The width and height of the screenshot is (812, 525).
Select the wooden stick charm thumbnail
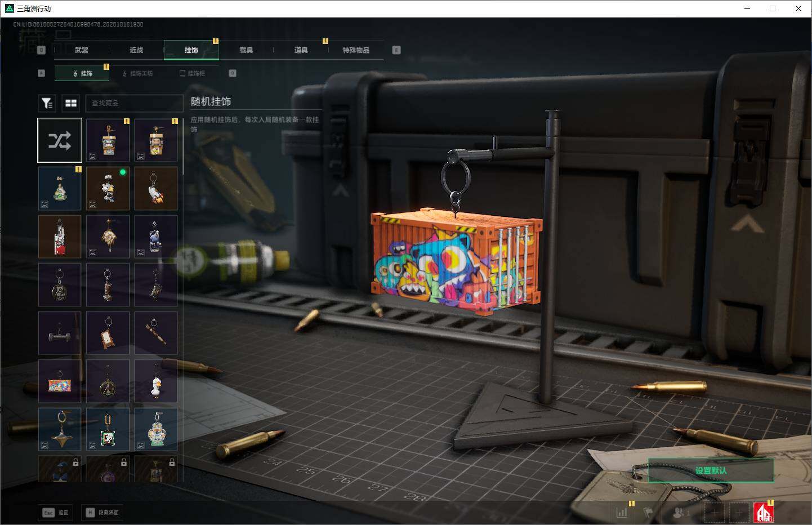point(156,333)
